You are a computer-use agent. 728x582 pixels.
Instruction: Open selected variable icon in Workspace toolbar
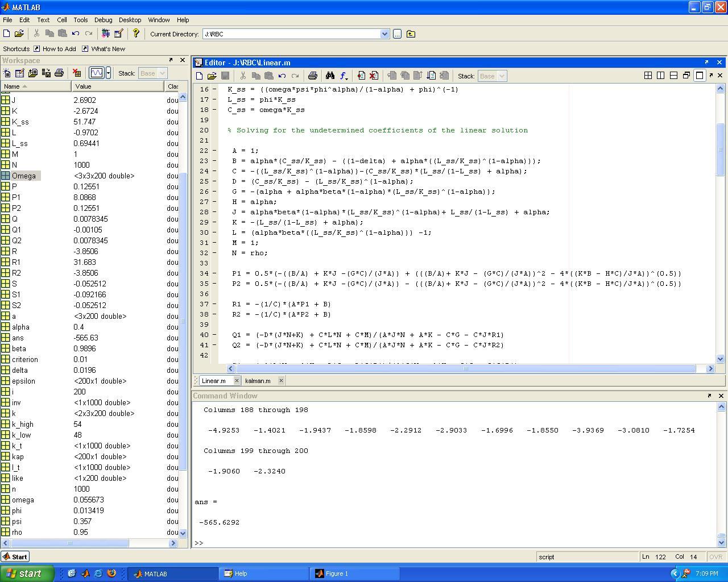pyautogui.click(x=20, y=73)
